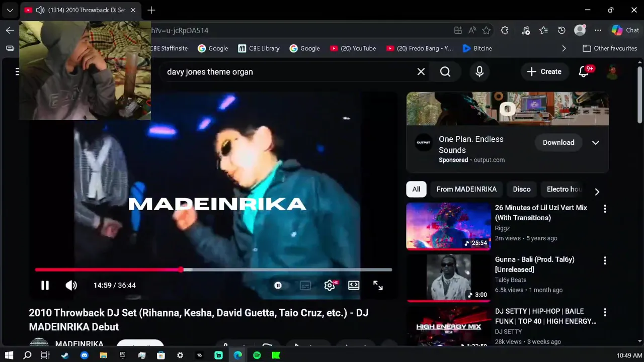Open the browser Extensions puzzle icon

505,30
